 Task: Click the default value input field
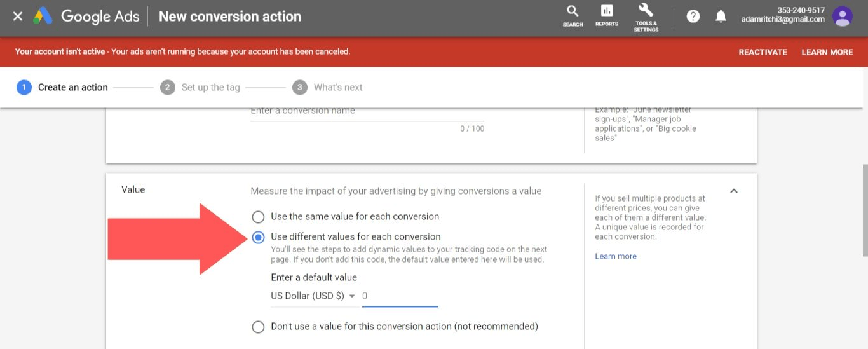[x=400, y=296]
